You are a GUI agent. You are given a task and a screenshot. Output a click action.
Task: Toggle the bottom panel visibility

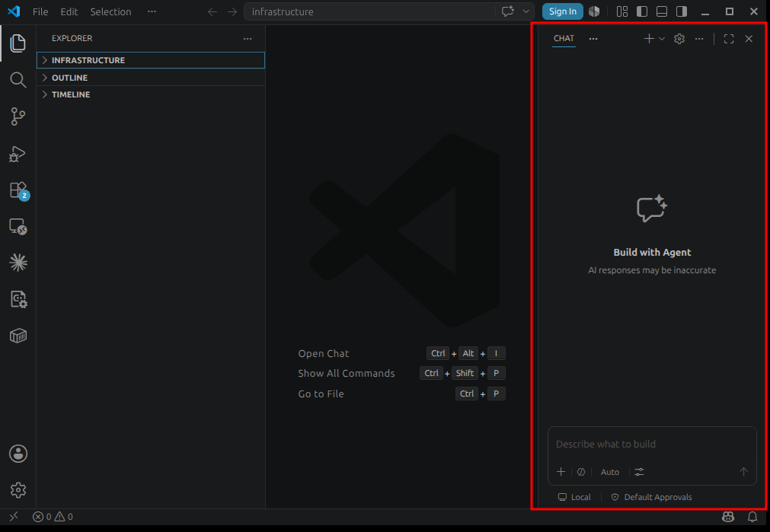[662, 11]
